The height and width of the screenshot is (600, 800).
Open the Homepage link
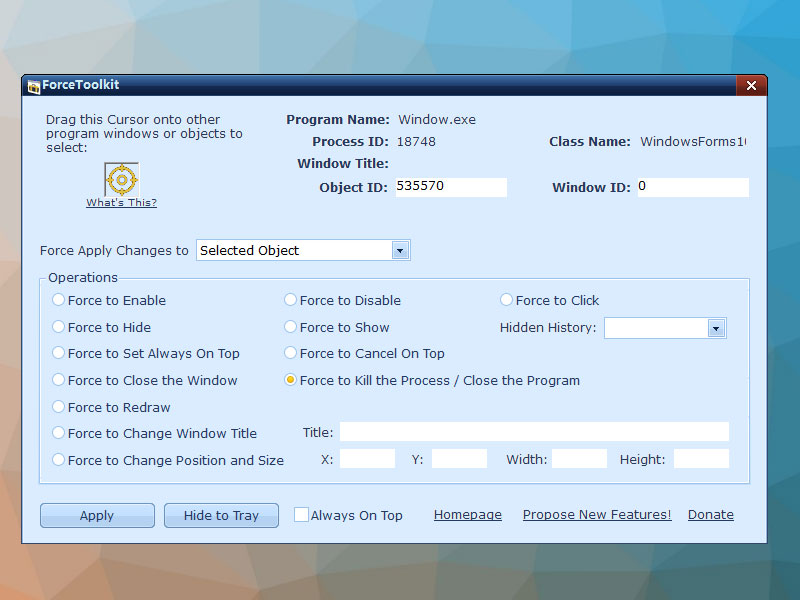(467, 515)
